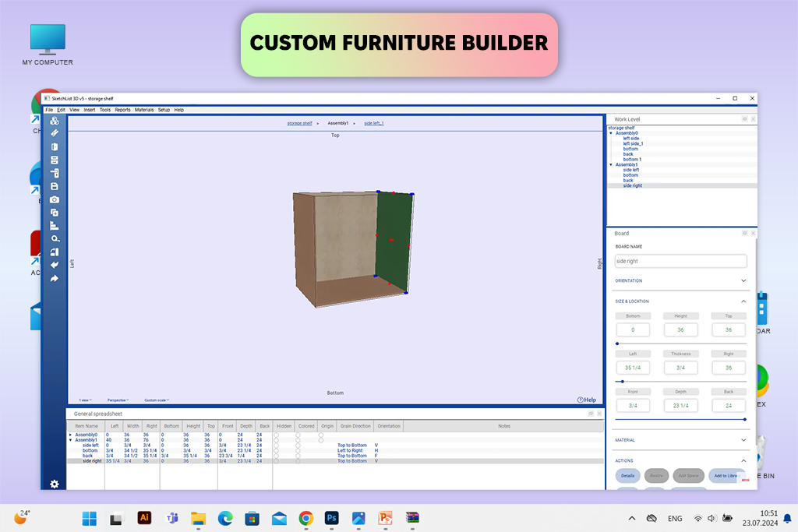The width and height of the screenshot is (798, 532).
Task: Click the icon above the undo arrow
Action: pos(55,252)
